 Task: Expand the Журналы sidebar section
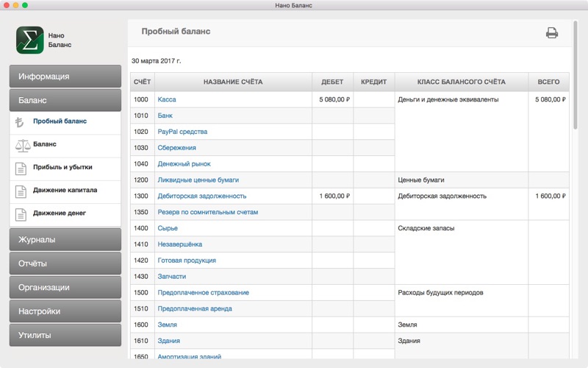coord(65,240)
